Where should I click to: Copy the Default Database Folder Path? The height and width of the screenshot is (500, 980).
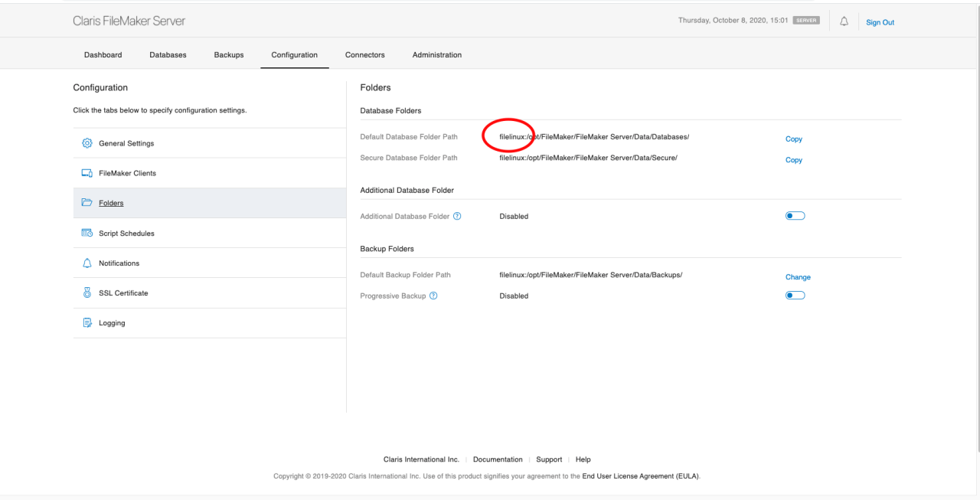794,139
